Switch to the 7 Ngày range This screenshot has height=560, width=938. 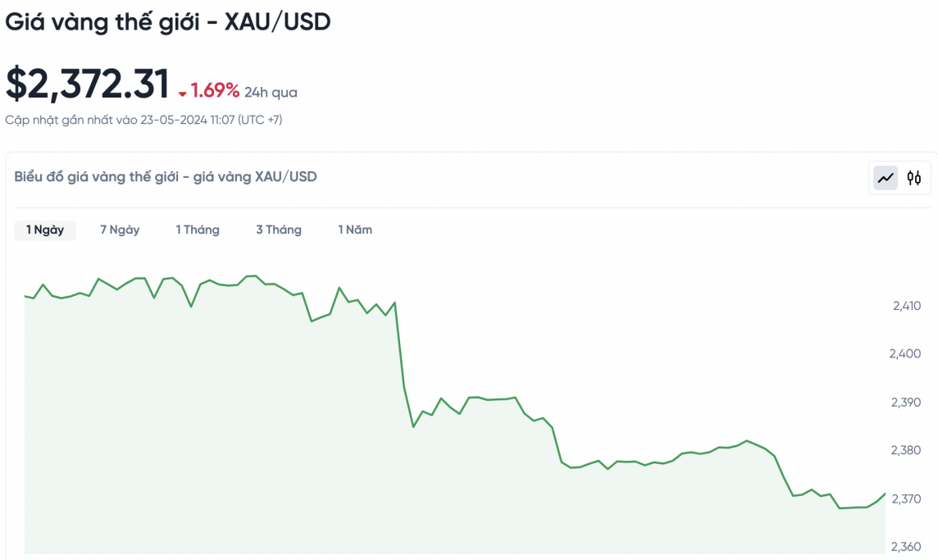point(120,230)
